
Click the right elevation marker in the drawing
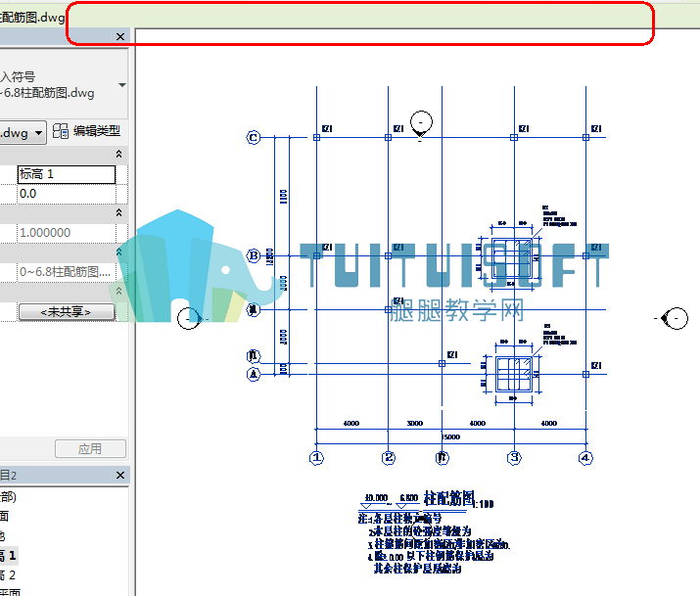coord(675,318)
